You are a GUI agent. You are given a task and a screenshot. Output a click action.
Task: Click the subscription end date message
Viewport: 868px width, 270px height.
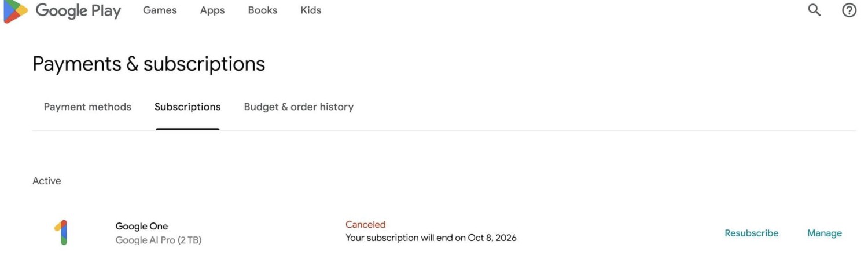pos(431,238)
